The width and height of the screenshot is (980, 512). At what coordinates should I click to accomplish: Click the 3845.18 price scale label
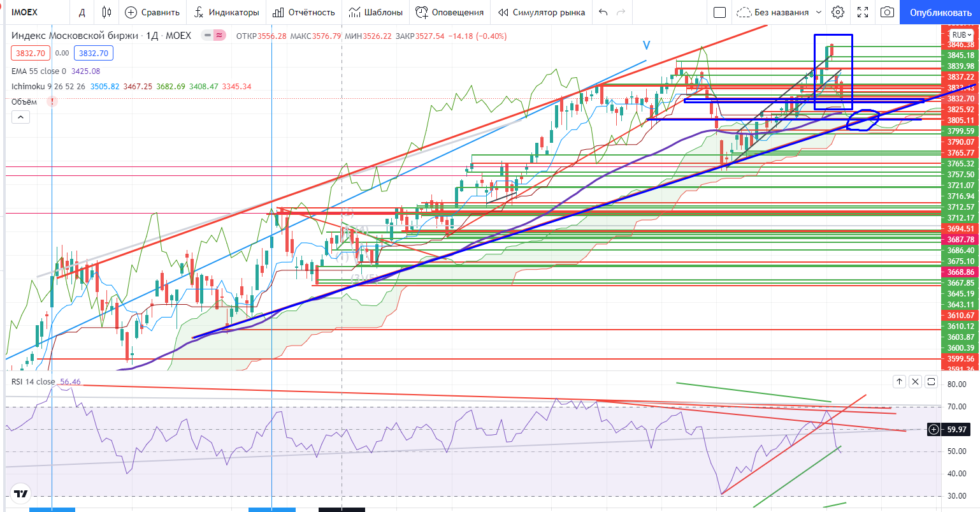(960, 55)
